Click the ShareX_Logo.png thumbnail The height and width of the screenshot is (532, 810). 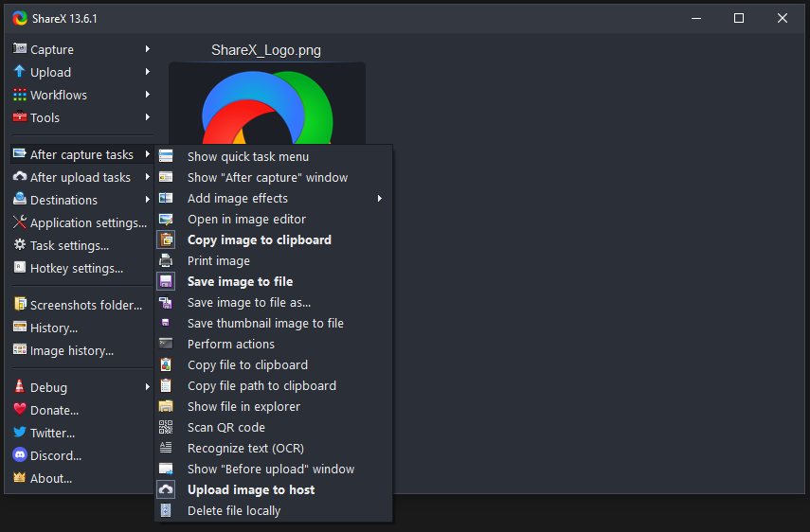tap(266, 104)
